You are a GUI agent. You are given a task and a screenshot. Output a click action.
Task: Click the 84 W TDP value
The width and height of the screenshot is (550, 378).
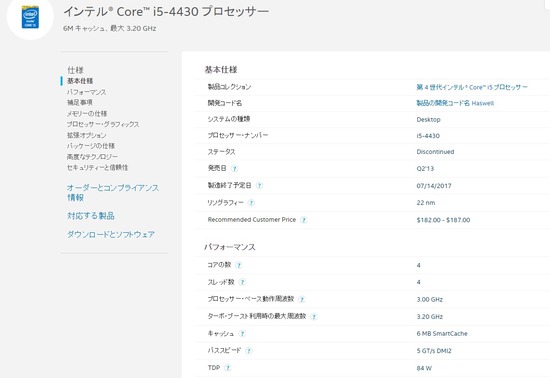424,368
